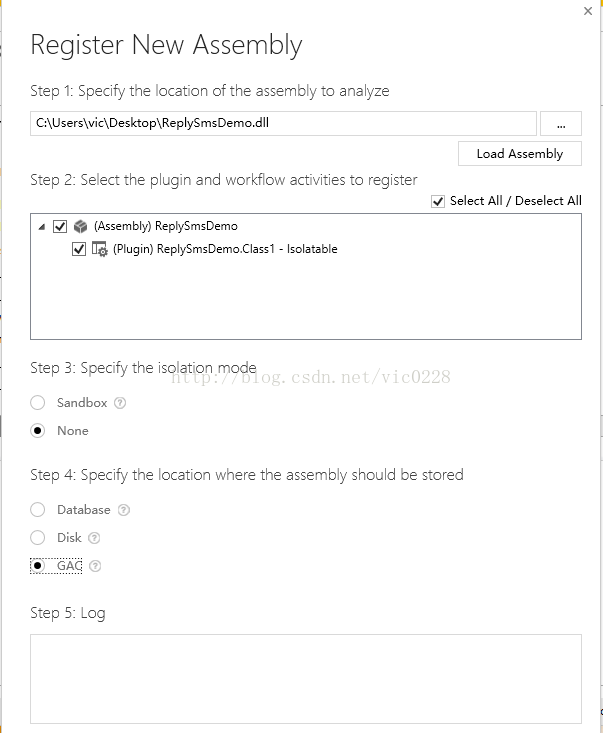Viewport: 603px width, 733px height.
Task: Uncheck the Select All / Deselect All checkbox
Action: click(x=438, y=201)
